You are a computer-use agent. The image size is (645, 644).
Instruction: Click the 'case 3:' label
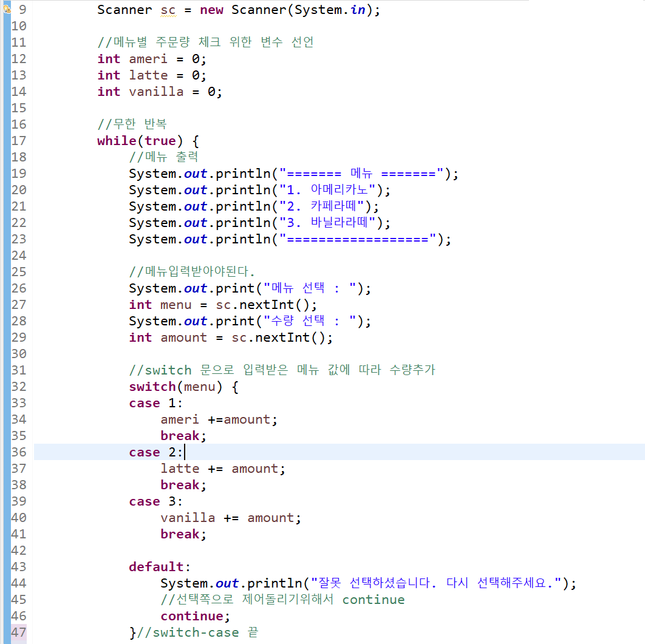pos(155,501)
